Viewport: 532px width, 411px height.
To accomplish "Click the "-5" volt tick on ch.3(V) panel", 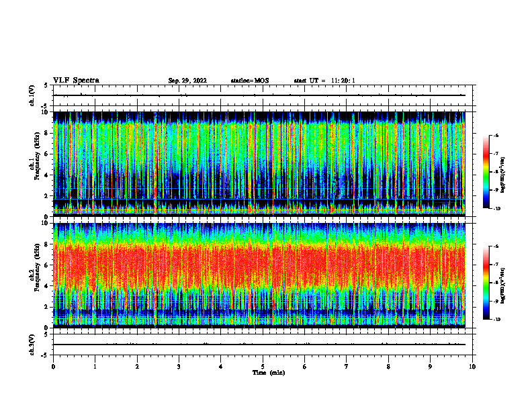I will tap(44, 355).
